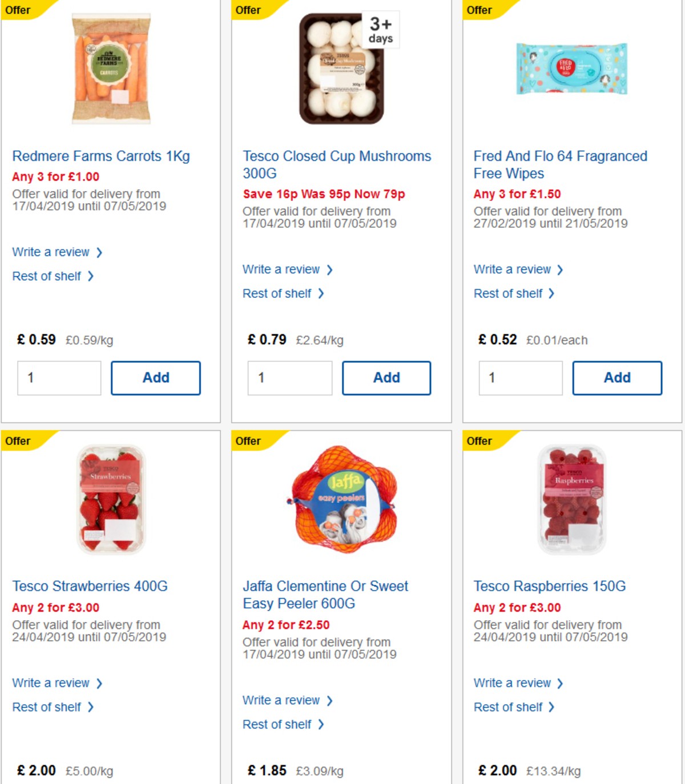The height and width of the screenshot is (784, 685).
Task: Write a review for the carrots
Action: 51,252
